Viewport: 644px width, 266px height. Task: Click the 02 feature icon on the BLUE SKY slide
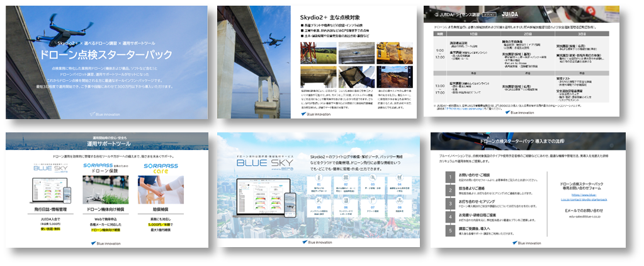point(346,176)
